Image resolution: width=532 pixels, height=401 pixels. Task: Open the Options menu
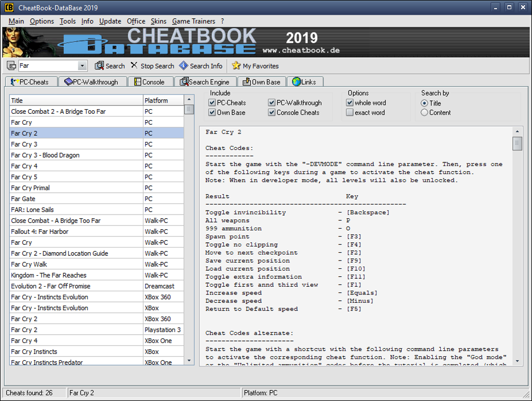pos(42,21)
